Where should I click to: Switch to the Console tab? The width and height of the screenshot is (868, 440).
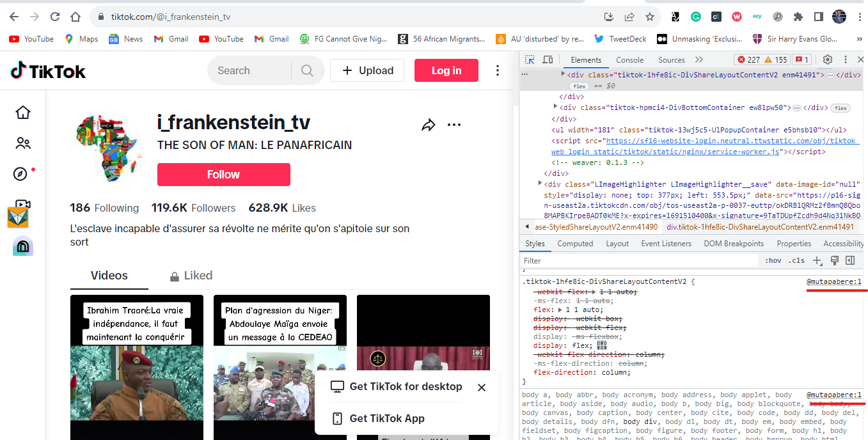[630, 59]
